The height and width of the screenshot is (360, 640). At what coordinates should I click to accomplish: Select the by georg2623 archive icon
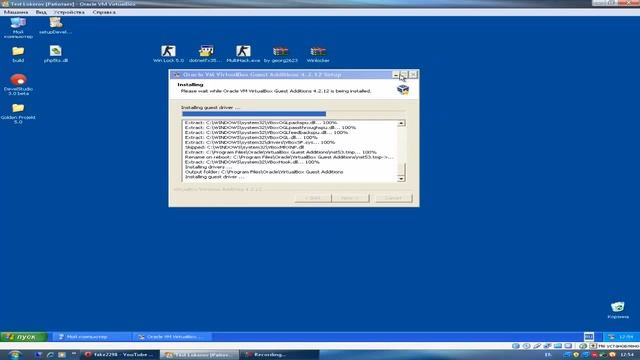tap(280, 54)
